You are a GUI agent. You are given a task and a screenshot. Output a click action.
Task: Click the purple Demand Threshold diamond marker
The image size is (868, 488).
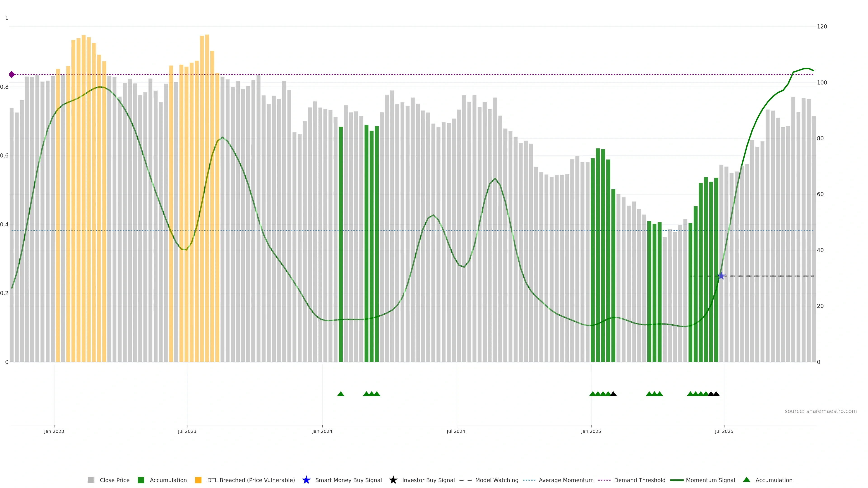(x=12, y=74)
